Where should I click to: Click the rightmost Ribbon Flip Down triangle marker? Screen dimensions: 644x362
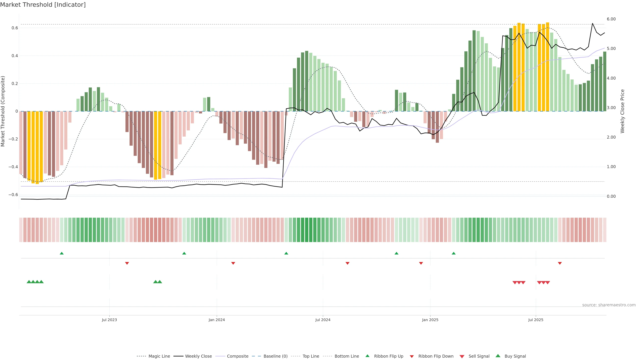pos(560,263)
